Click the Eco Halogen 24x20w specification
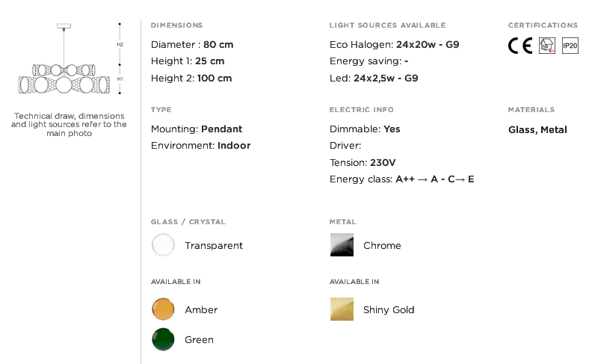Image resolution: width=589 pixels, height=364 pixels. coord(394,45)
